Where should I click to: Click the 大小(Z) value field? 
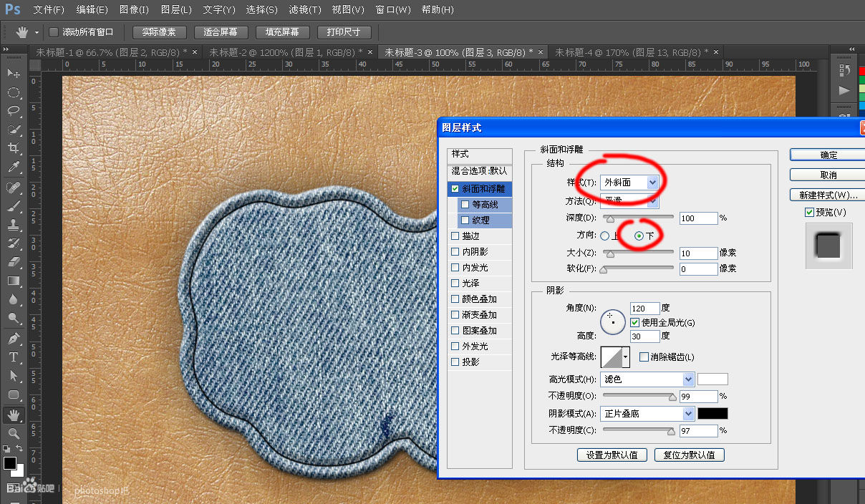[x=699, y=253]
